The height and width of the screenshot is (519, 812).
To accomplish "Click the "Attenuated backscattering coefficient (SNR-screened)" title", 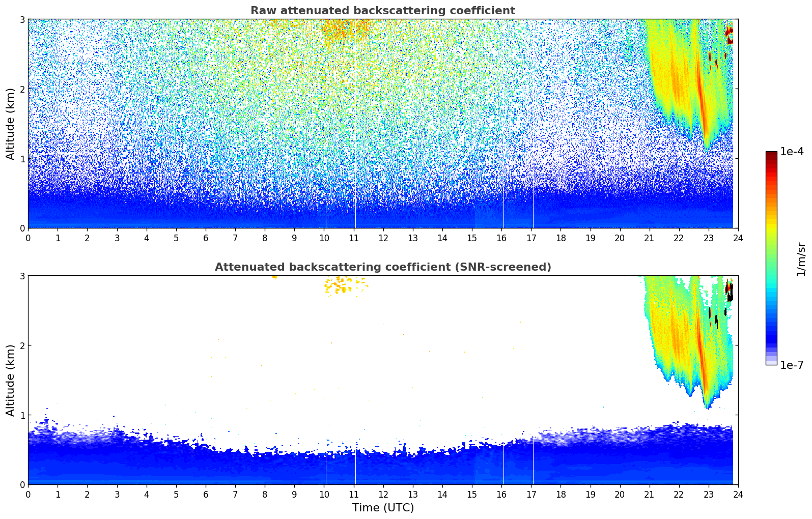I will click(383, 267).
